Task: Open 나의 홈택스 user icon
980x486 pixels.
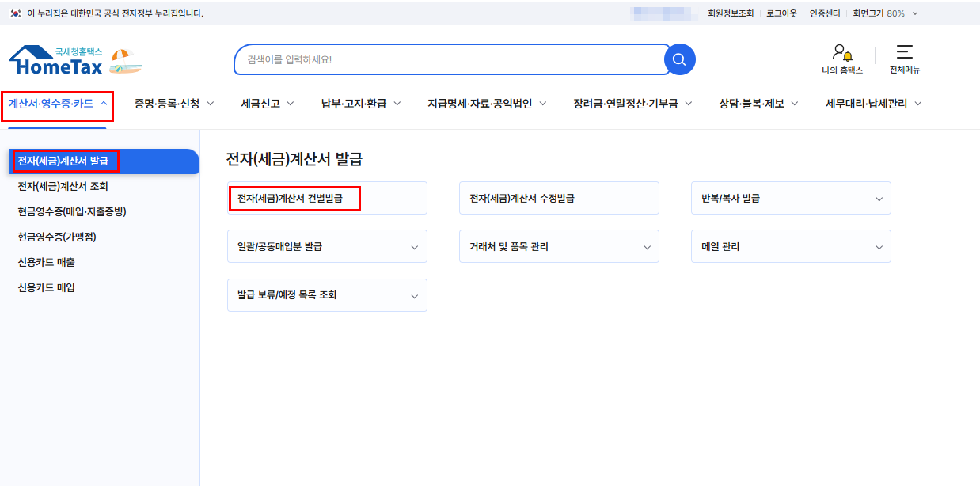Action: point(841,54)
